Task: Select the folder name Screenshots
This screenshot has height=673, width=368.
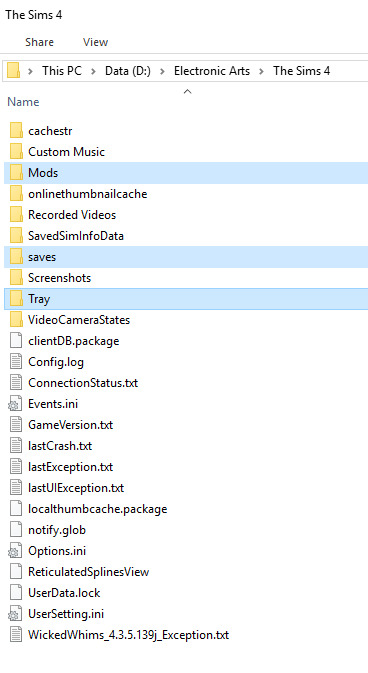Action: click(60, 278)
